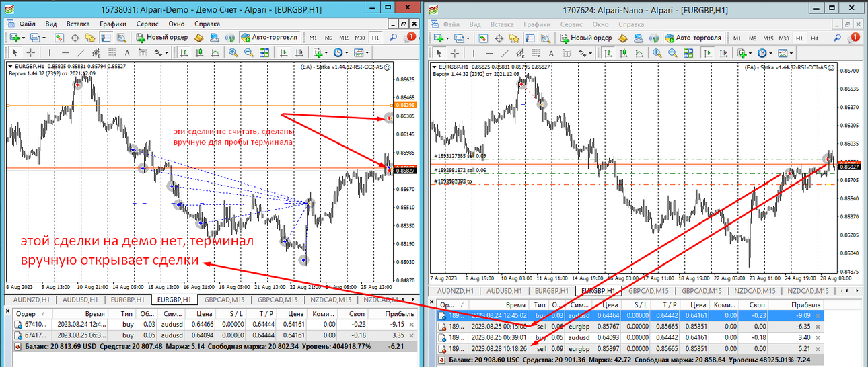Viewport: 868px width, 367px height.
Task: Open Новый ордер in Alpari-Nano window
Action: coord(585,38)
